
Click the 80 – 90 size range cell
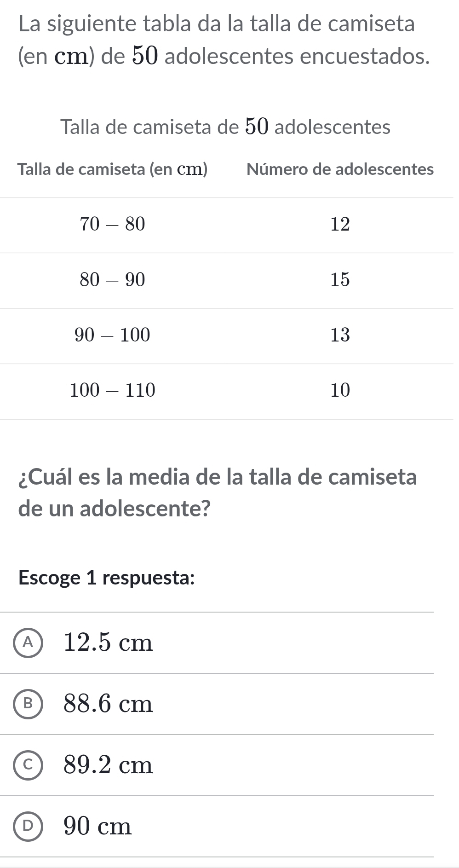click(113, 280)
